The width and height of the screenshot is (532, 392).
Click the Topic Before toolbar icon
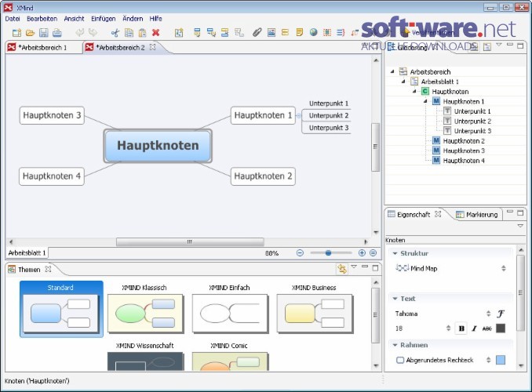point(224,33)
